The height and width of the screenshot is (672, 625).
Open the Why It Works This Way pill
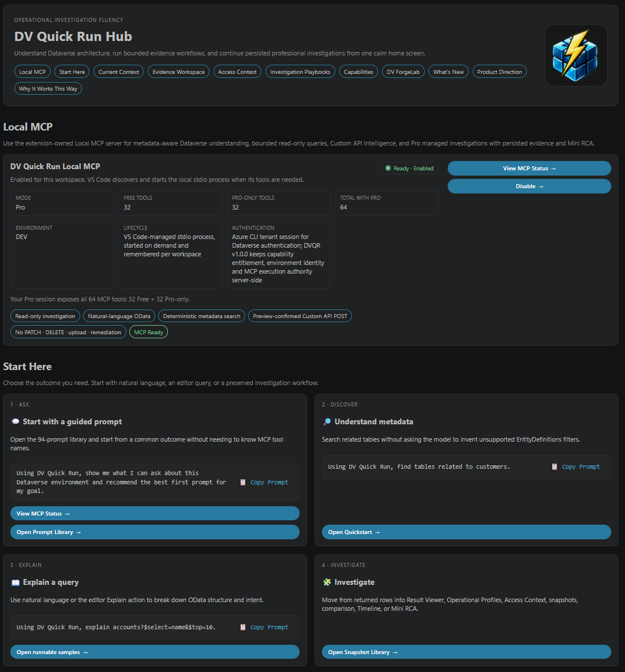click(x=48, y=89)
